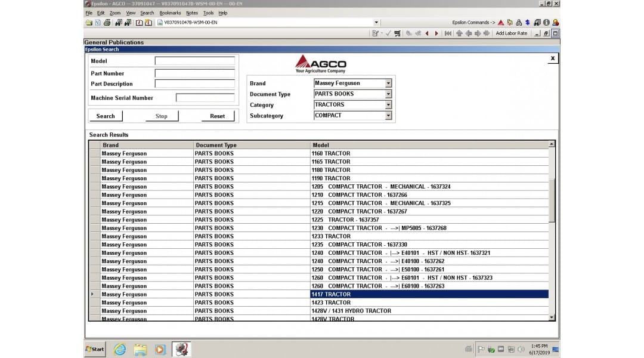Viewport: 644px width, 358px height.
Task: Click the info circle icon
Action: (x=546, y=23)
